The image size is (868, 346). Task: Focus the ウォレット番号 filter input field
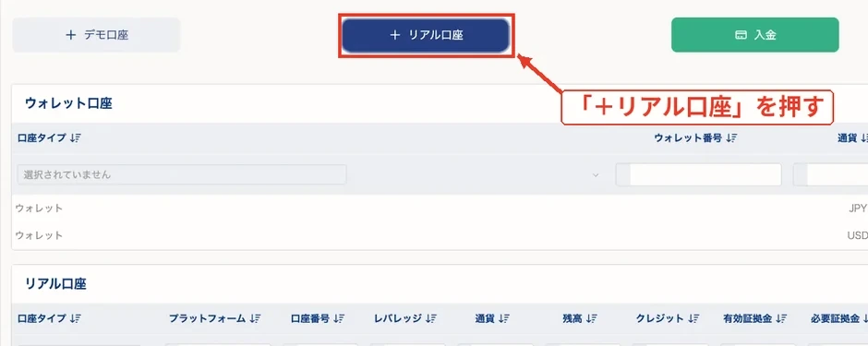[x=699, y=174]
